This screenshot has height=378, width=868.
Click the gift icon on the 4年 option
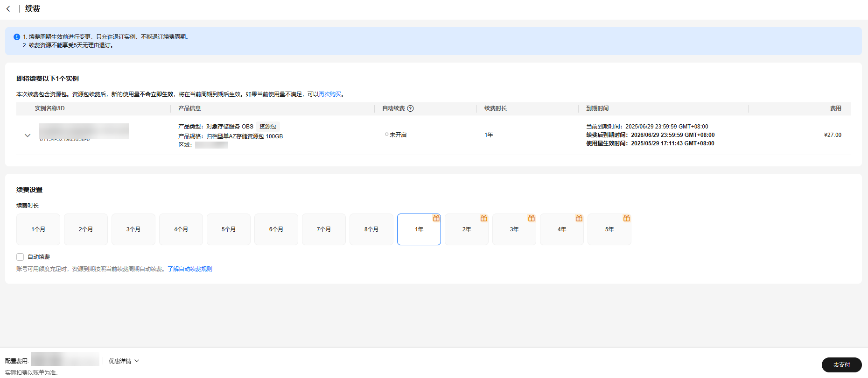(x=579, y=218)
